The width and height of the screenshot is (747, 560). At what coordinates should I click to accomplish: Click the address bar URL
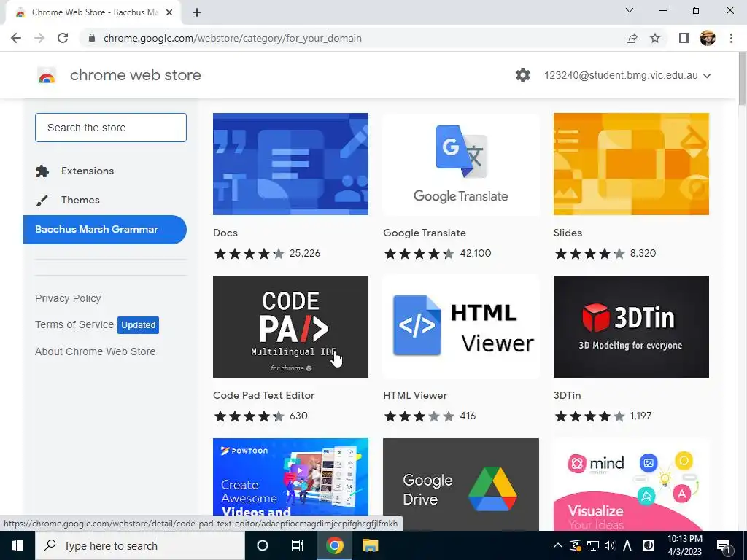[x=233, y=38]
